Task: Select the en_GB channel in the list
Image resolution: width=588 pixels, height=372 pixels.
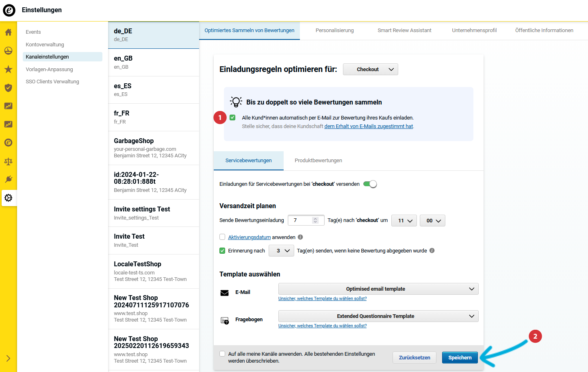Action: [153, 62]
